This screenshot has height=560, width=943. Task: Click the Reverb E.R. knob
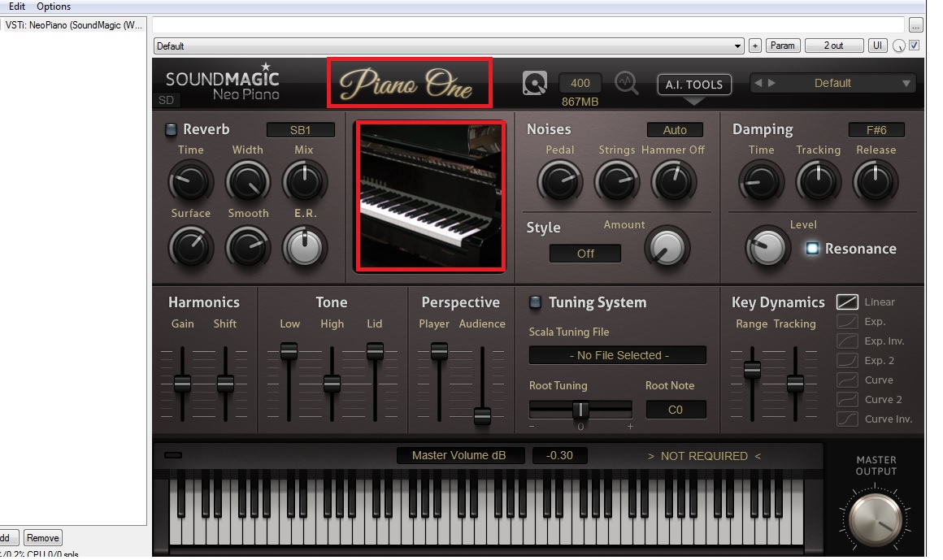pos(304,247)
